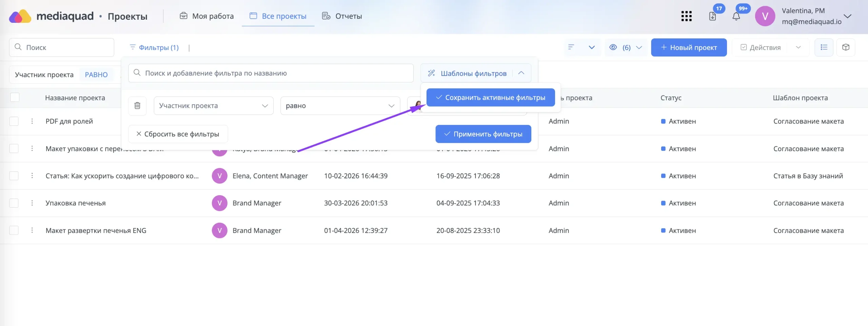Viewport: 868px width, 326px height.
Task: Click the mediaquad logo
Action: 51,16
